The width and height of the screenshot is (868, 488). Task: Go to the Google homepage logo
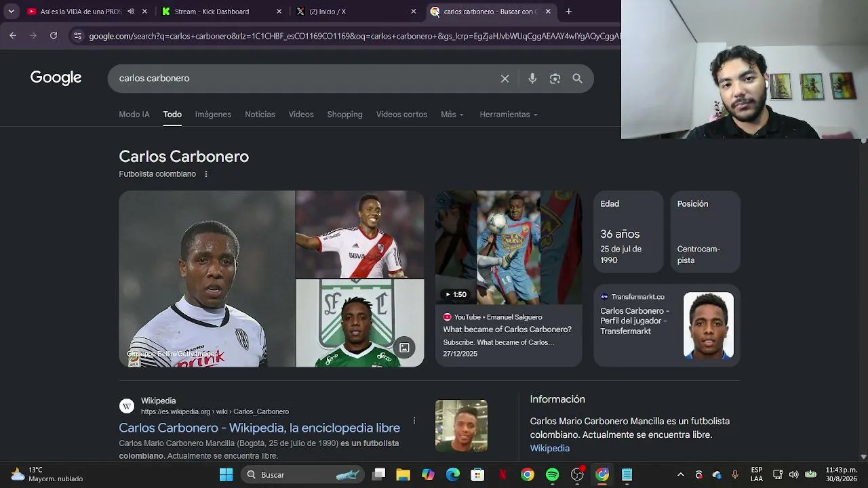click(x=56, y=78)
